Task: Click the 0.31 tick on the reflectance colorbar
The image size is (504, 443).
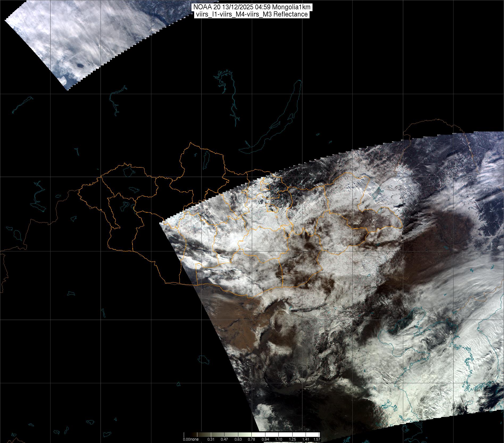Action: 211,439
